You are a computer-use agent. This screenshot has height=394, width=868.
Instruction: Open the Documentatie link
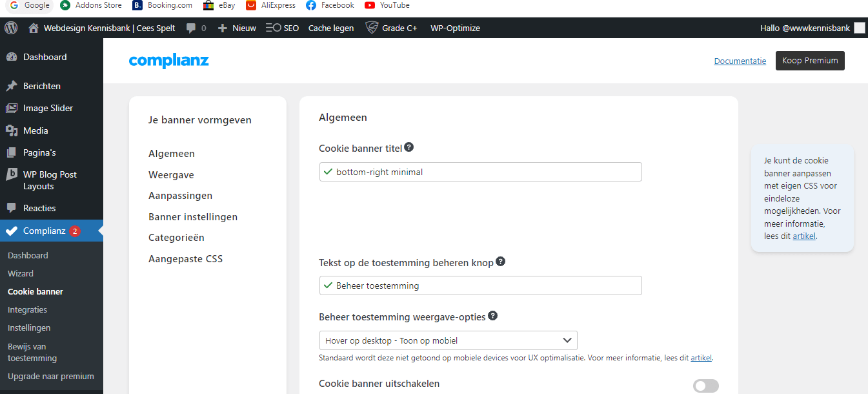pos(740,61)
